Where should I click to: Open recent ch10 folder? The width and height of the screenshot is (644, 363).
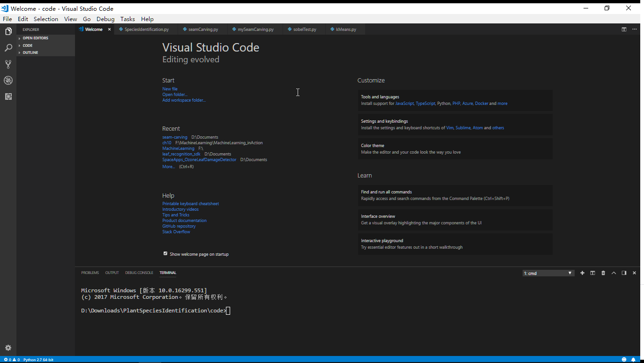pos(167,143)
